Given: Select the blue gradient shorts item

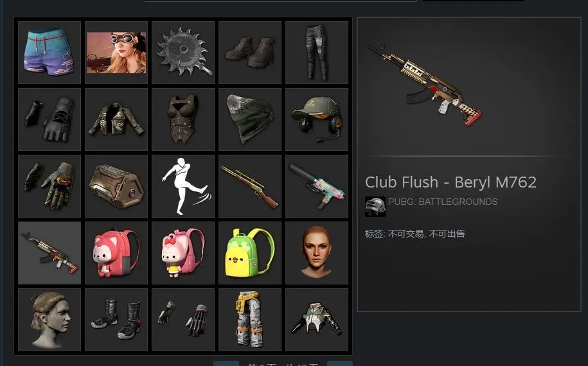Looking at the screenshot, I should pos(49,53).
